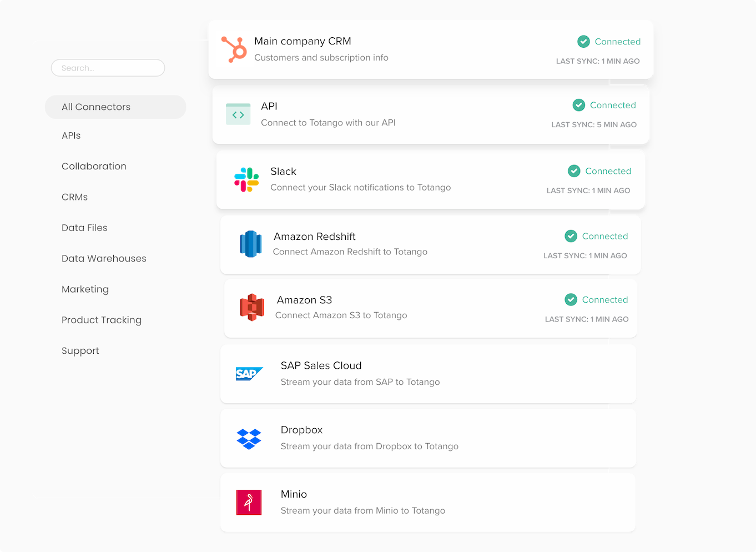Focus the connectors Search field

[x=108, y=68]
